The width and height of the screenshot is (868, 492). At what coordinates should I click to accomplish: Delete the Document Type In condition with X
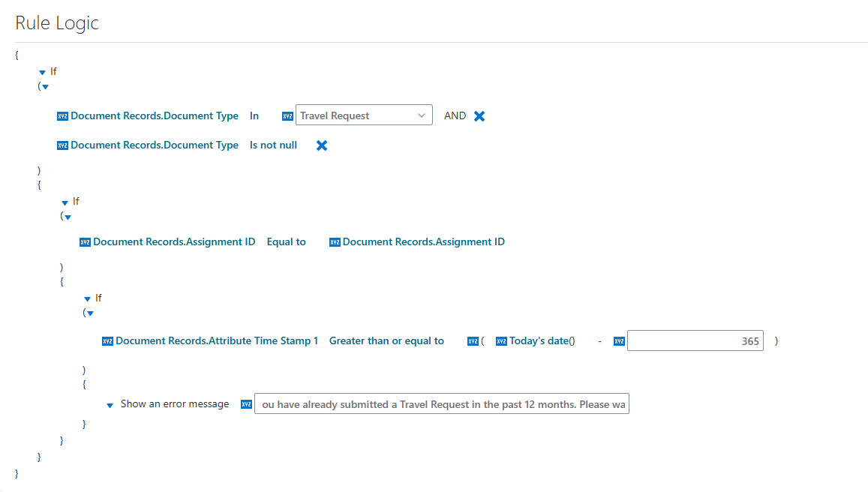[x=479, y=116]
